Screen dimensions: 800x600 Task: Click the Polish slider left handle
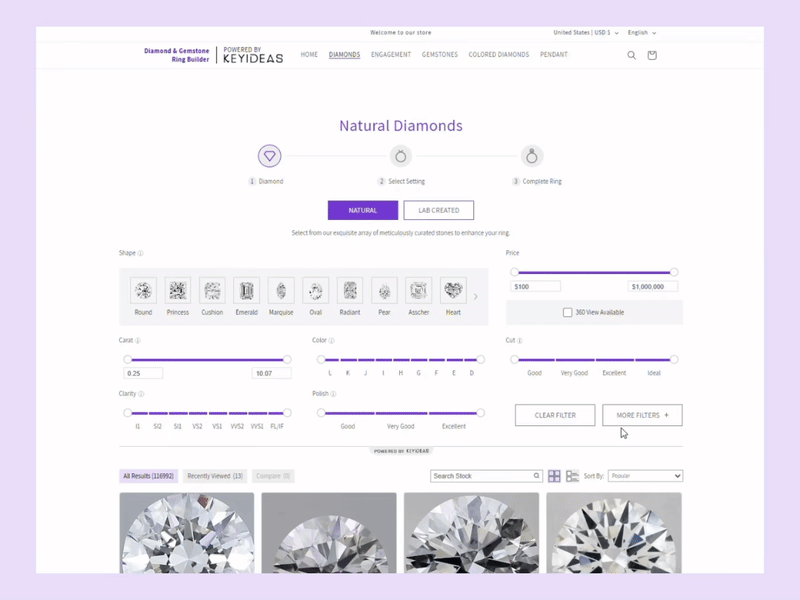coord(321,413)
